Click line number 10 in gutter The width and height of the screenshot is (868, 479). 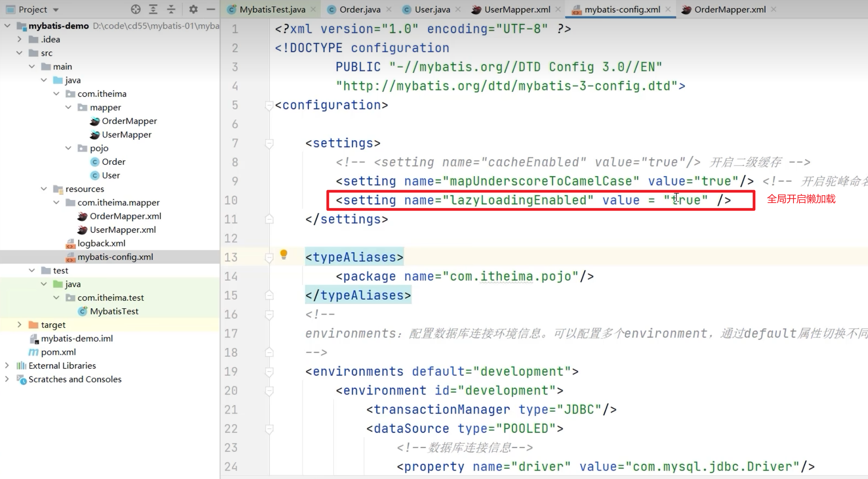tap(231, 200)
